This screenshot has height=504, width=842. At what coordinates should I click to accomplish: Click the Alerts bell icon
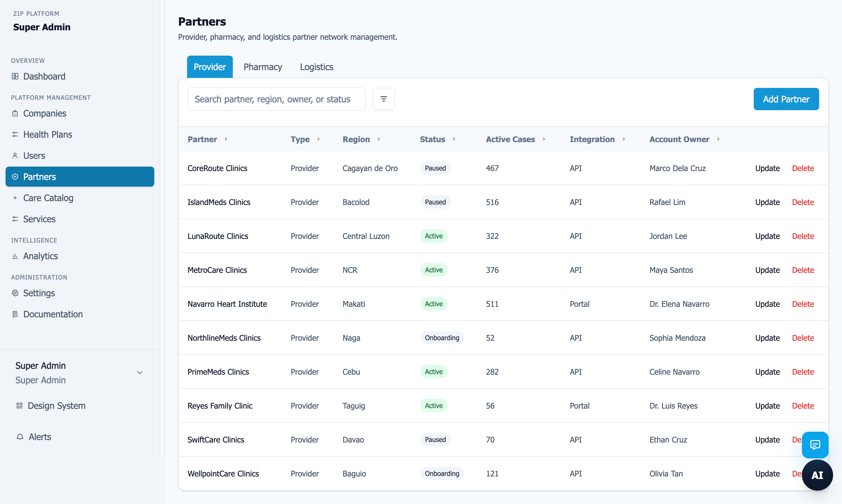(x=20, y=437)
